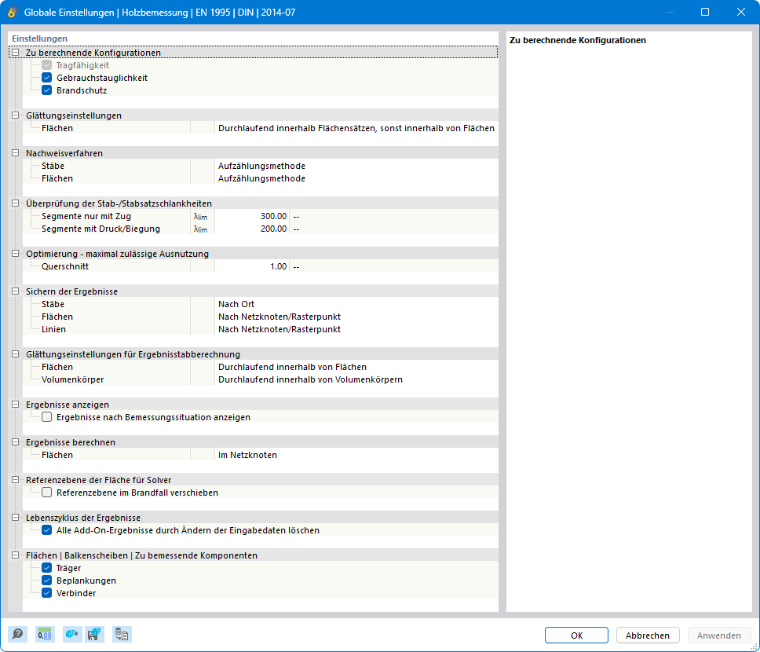Collapse the Ergebnisse anzeigen section
This screenshot has width=760, height=652.
(16, 404)
